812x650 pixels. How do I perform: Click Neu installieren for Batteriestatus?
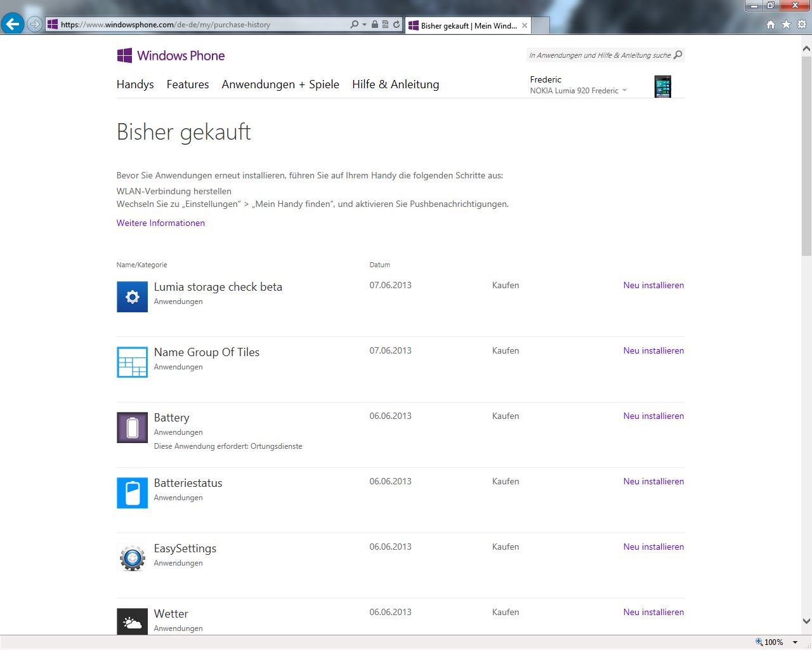pos(653,481)
